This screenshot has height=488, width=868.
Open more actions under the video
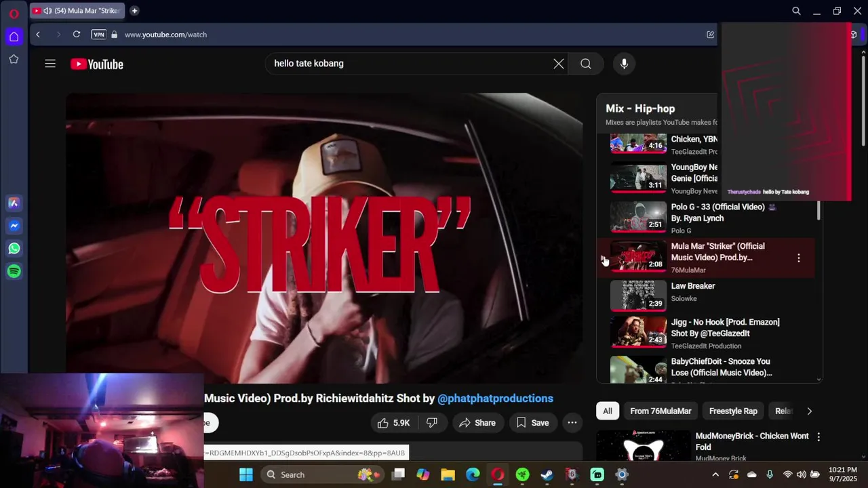pos(572,423)
